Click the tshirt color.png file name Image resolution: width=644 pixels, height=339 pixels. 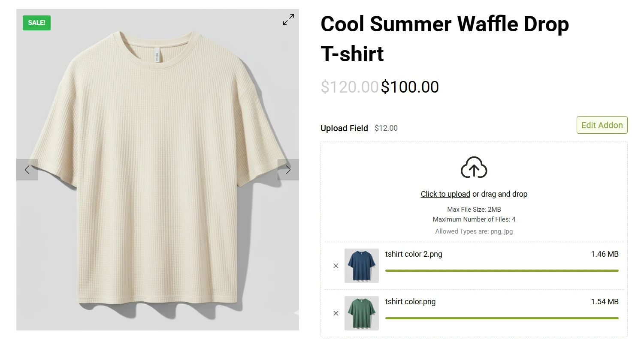[x=410, y=302]
